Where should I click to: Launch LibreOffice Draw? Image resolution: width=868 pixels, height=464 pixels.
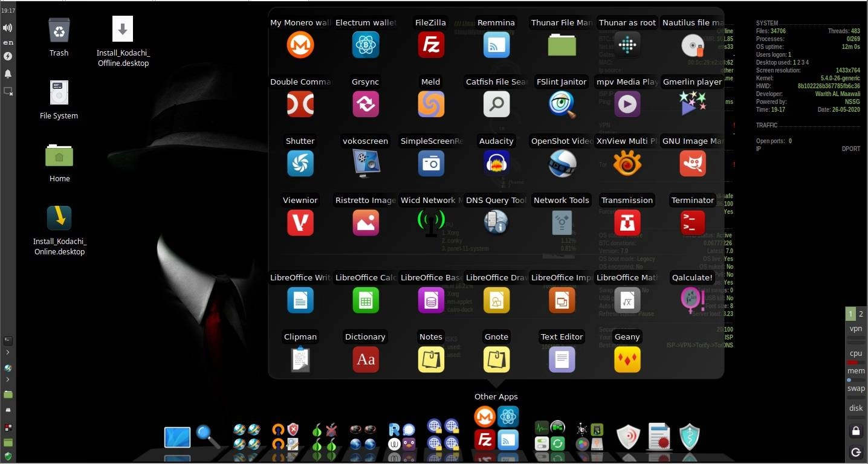(x=496, y=300)
